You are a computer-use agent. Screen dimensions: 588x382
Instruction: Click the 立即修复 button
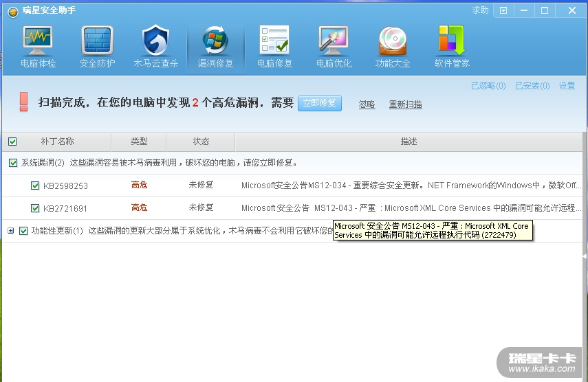pyautogui.click(x=320, y=103)
